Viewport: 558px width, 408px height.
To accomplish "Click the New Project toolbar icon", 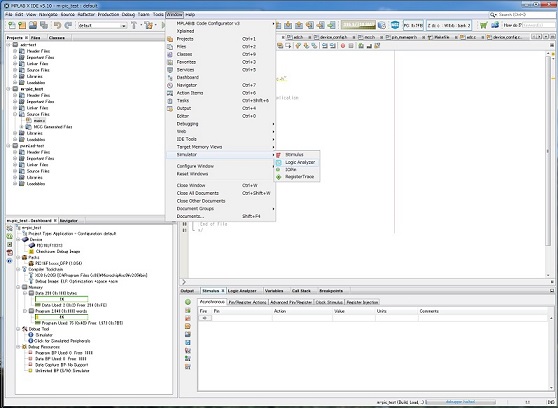I will click(x=22, y=25).
